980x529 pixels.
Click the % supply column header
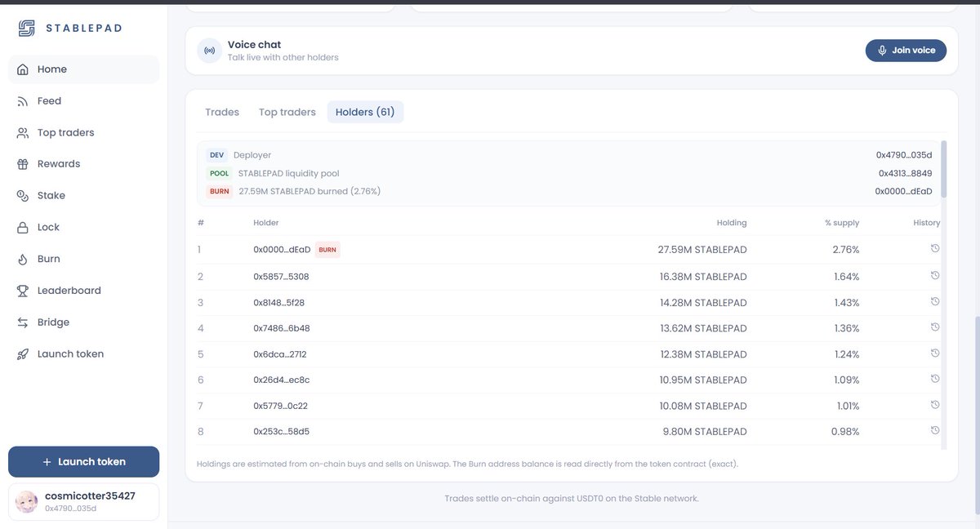[x=842, y=223]
